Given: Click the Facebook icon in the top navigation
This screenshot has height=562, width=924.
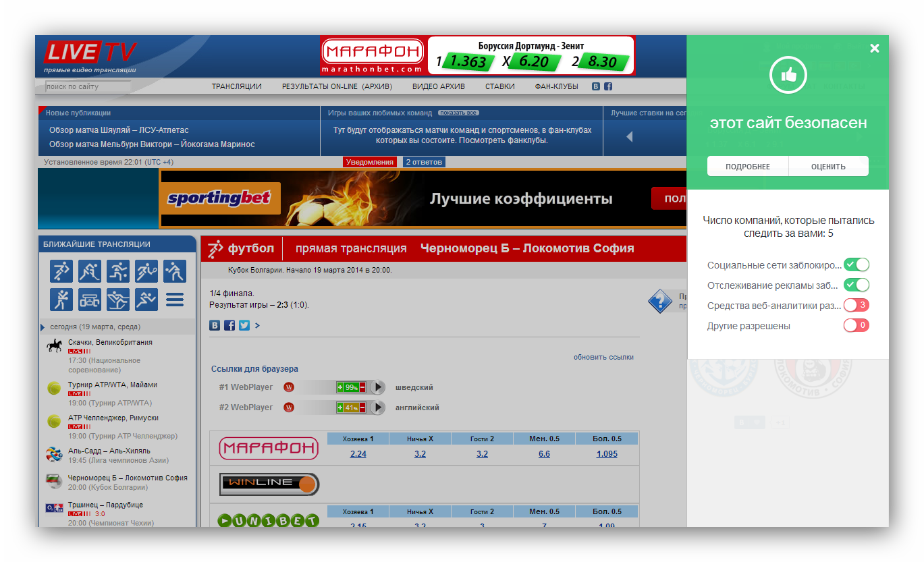Looking at the screenshot, I should tap(608, 86).
